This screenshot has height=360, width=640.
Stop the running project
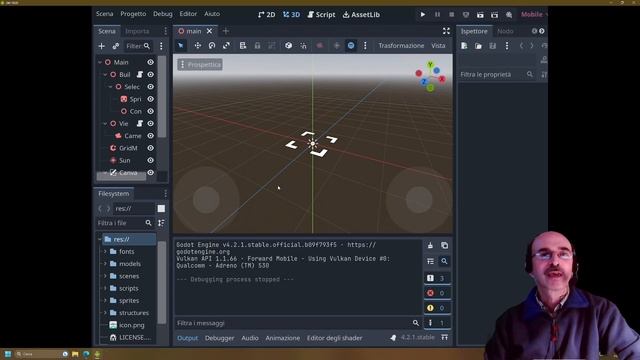pyautogui.click(x=451, y=15)
